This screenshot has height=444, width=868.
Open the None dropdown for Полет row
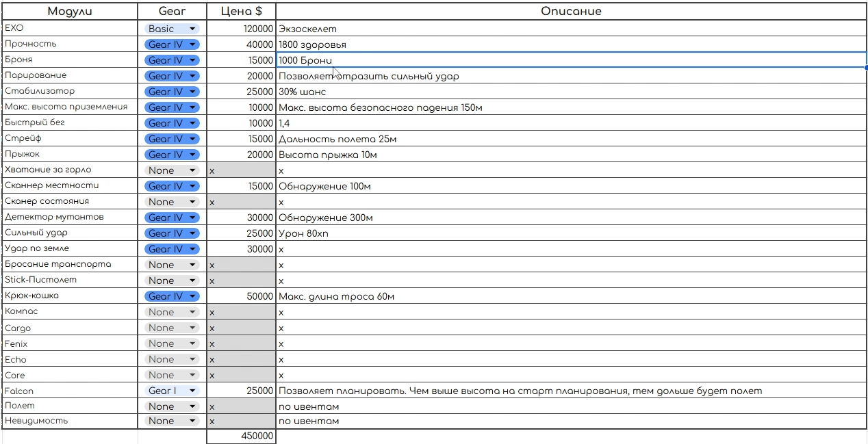click(x=172, y=406)
